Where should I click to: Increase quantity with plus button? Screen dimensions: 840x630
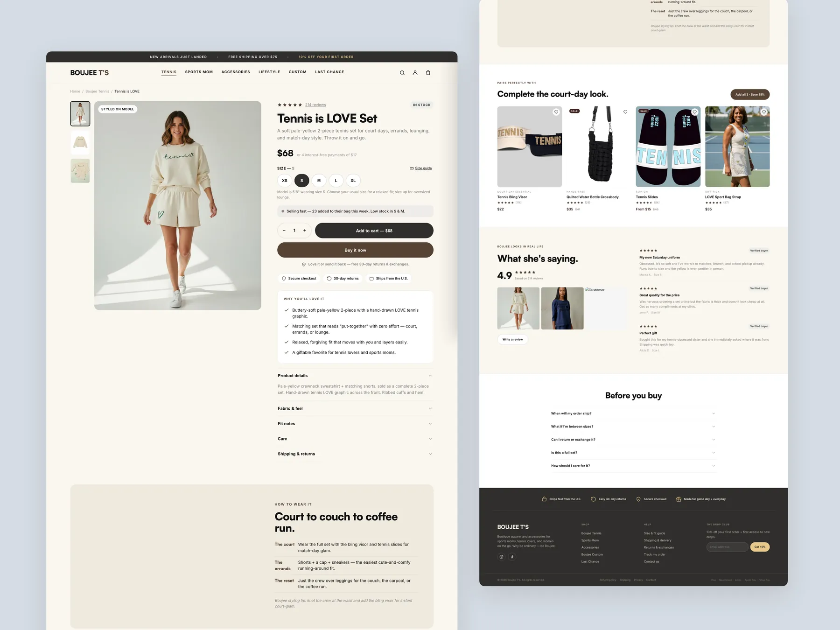coord(305,231)
